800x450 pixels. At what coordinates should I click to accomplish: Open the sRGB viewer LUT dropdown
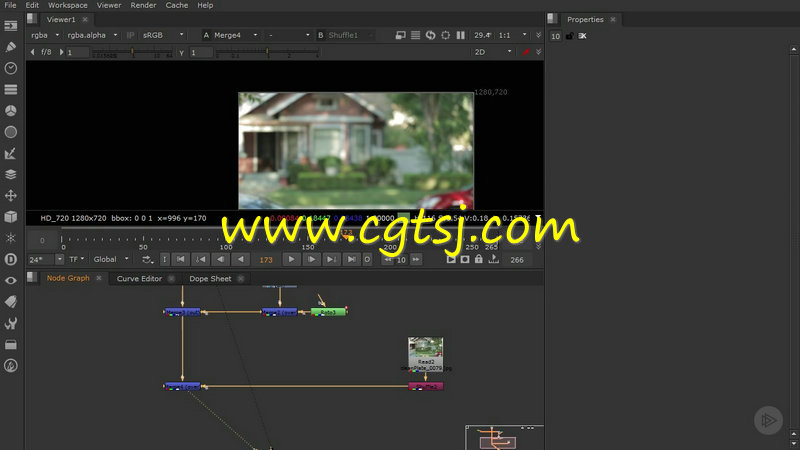pyautogui.click(x=163, y=35)
